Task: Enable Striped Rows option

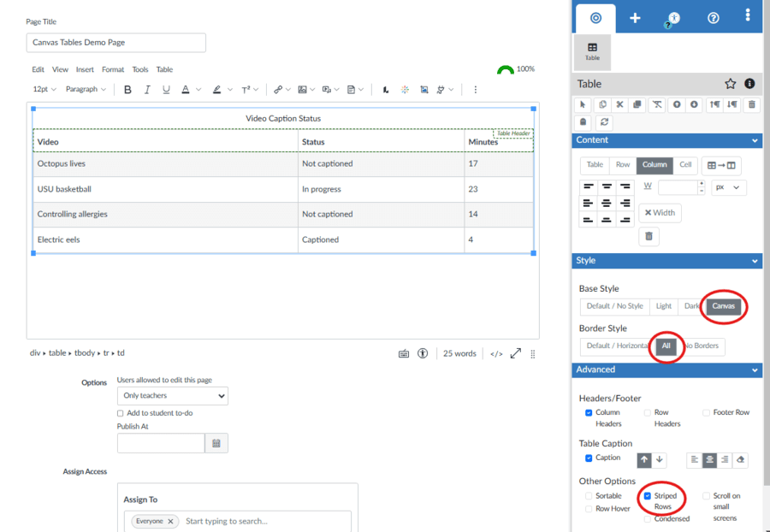Action: coord(649,495)
